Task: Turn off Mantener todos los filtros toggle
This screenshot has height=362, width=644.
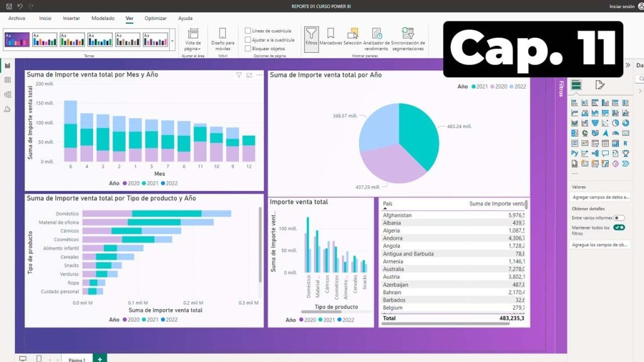Action: tap(619, 228)
